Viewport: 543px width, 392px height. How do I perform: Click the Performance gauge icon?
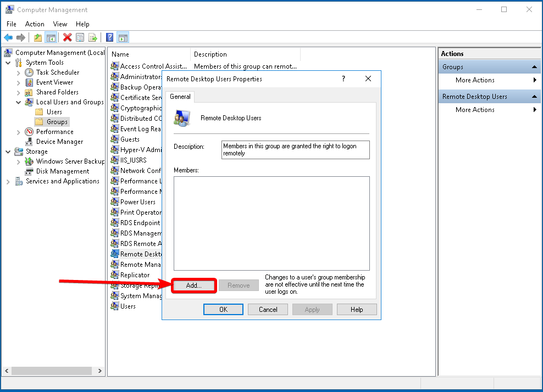[x=29, y=132]
